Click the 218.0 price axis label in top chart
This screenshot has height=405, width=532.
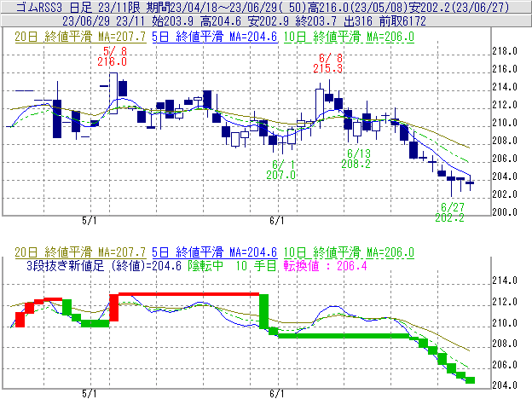coord(505,51)
